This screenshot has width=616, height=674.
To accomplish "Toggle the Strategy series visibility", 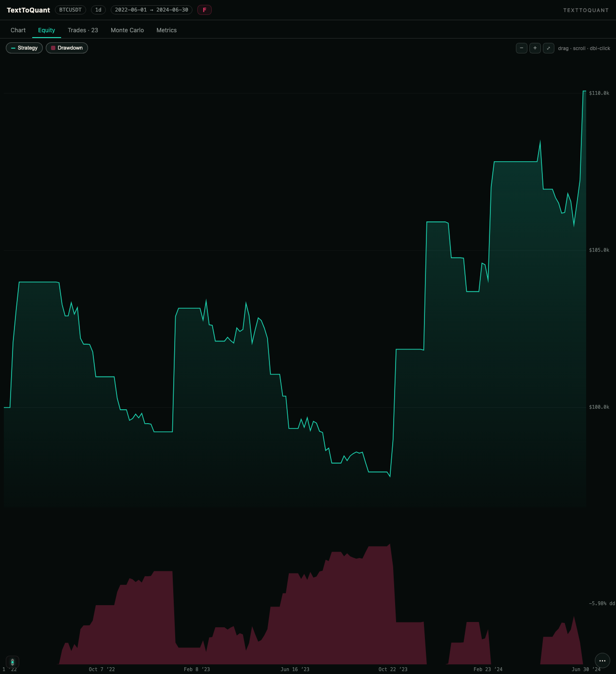I will (24, 48).
